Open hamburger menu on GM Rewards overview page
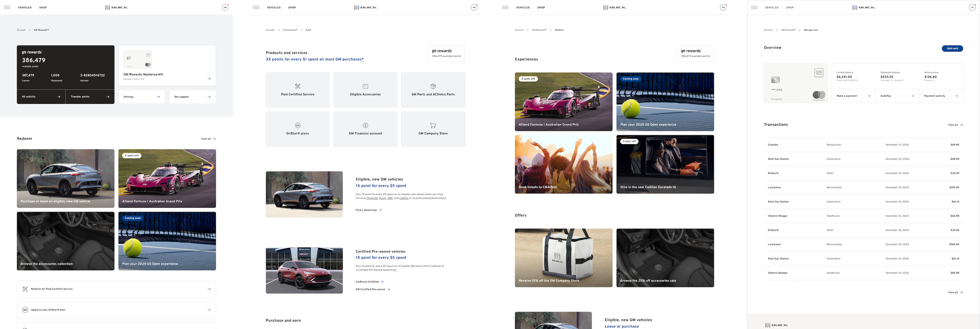 click(x=7, y=8)
